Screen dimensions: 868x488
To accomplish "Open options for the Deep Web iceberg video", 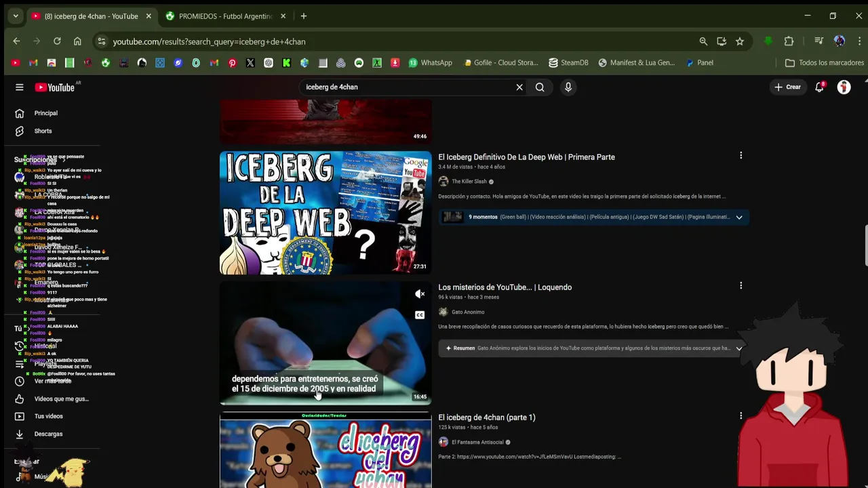I will coord(741,156).
